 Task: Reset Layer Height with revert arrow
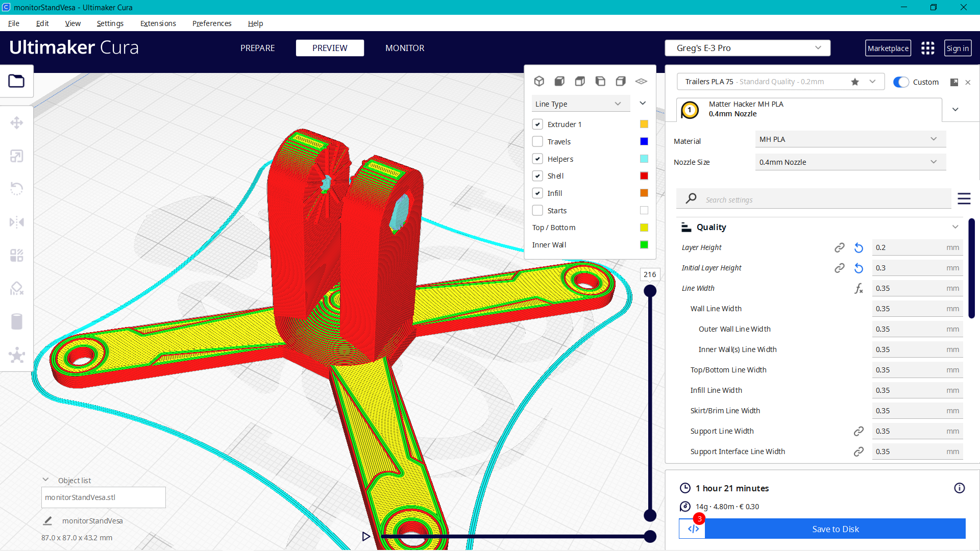pyautogui.click(x=859, y=247)
